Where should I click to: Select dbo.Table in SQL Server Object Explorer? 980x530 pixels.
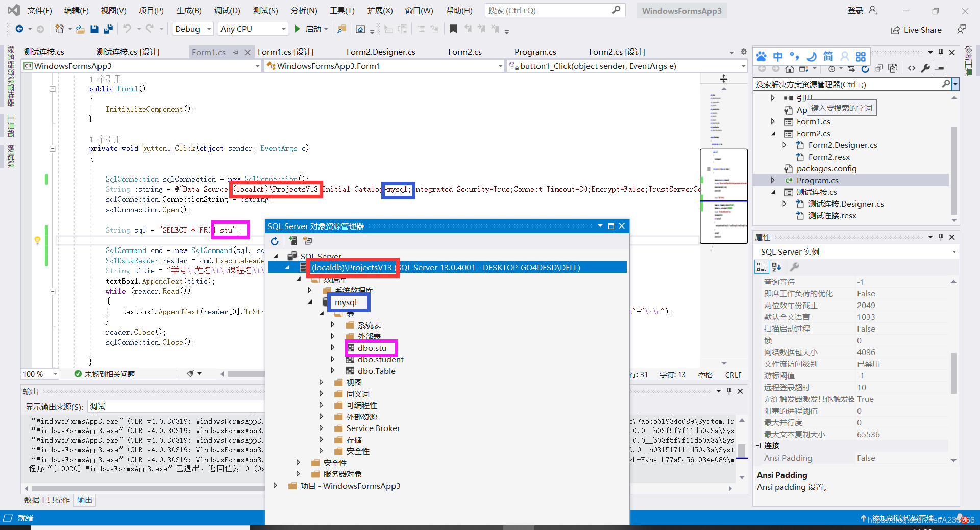coord(376,371)
